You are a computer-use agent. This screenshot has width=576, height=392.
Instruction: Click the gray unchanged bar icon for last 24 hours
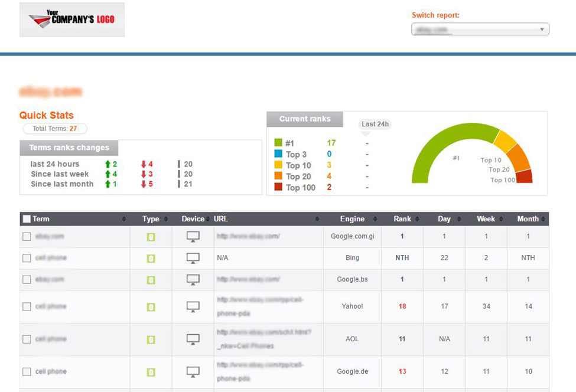point(179,164)
